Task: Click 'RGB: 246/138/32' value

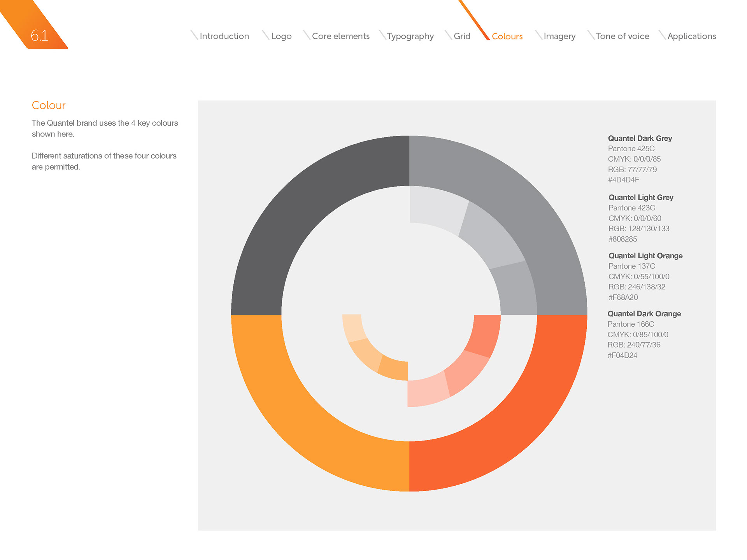Action: [637, 287]
